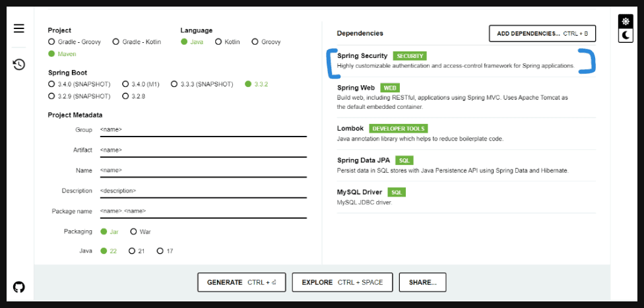Click MySQL Driver dependency title
This screenshot has width=644, height=308.
(360, 192)
